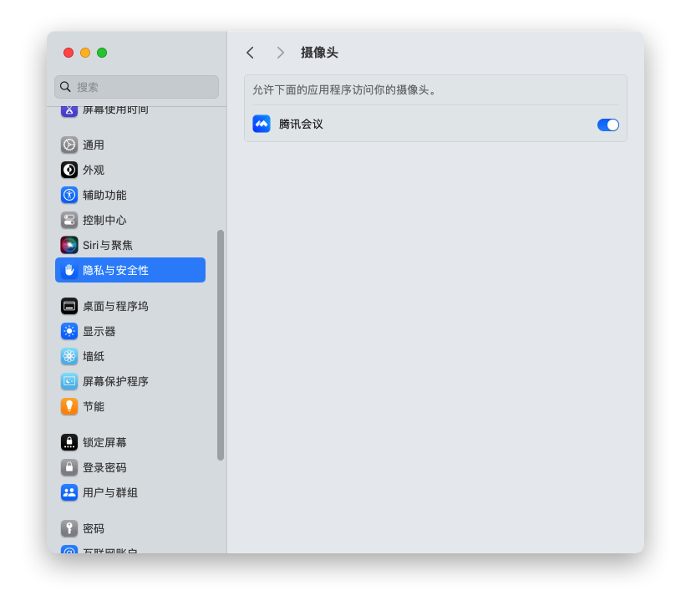Click the General (通用) gear icon
691x616 pixels.
(x=69, y=145)
